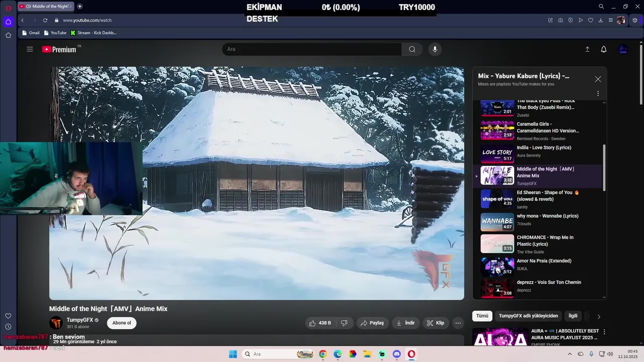Image resolution: width=644 pixels, height=362 pixels.
Task: Open the Stream - Kick Dashboard bookmark
Action: coord(94,33)
